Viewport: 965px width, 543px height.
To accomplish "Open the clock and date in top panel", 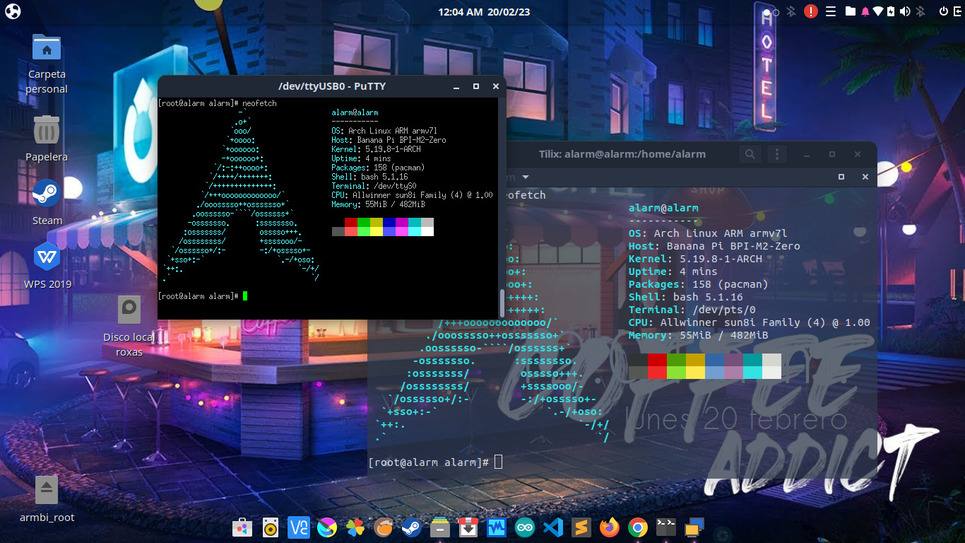I will coord(484,12).
